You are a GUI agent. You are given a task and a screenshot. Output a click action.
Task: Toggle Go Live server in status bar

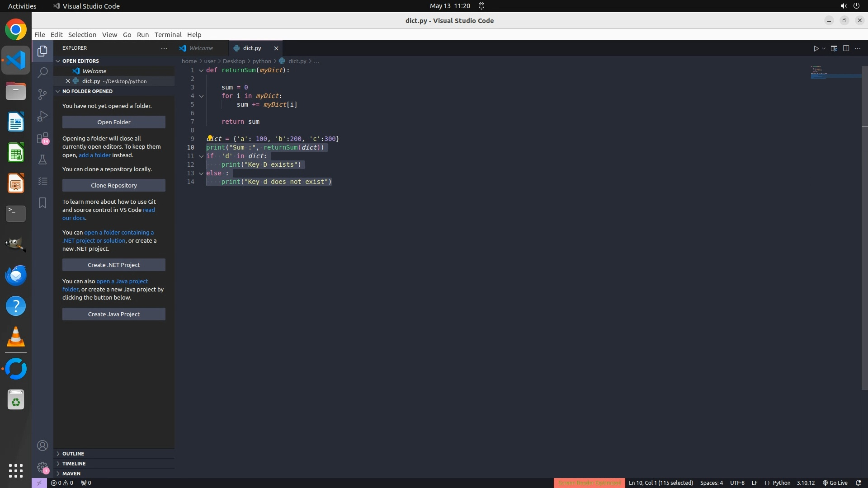click(835, 483)
